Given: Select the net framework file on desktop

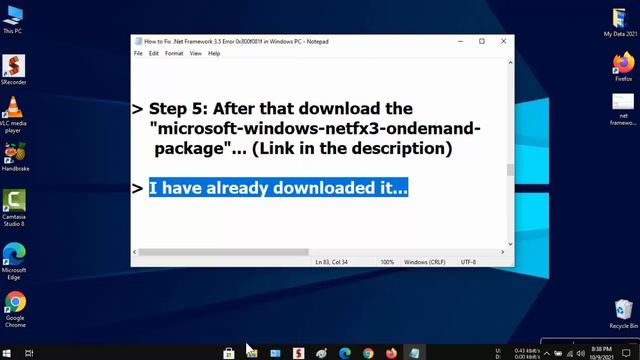Looking at the screenshot, I should [623, 109].
